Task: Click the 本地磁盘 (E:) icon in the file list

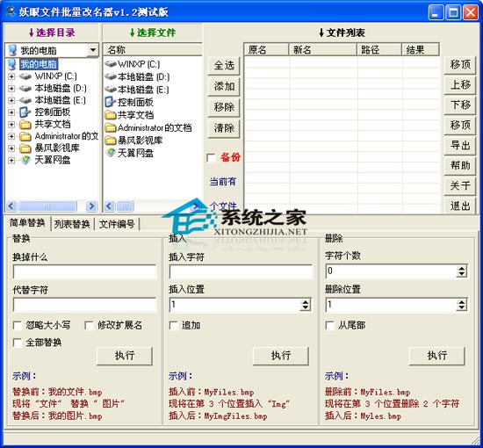Action: click(111, 90)
